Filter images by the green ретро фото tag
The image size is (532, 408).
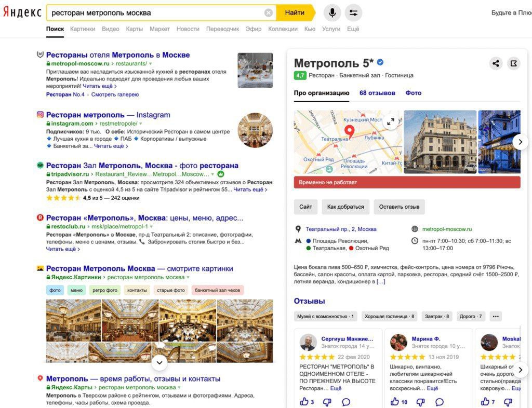[104, 290]
